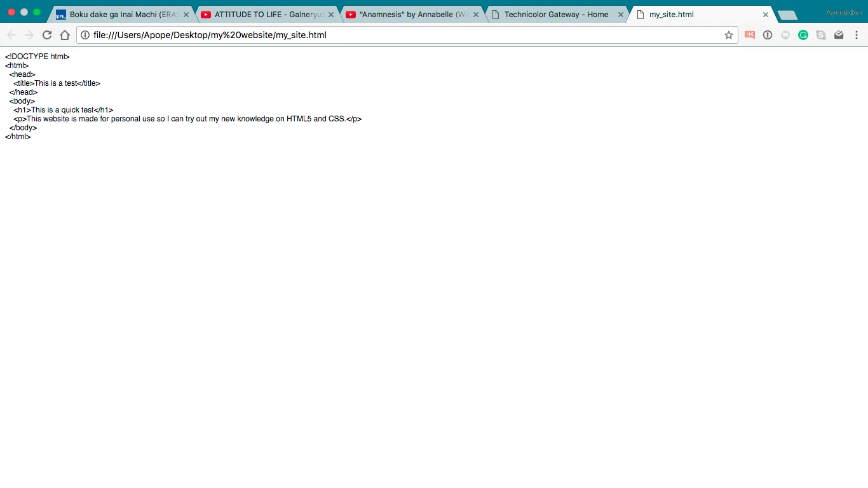Switch to Anamnesis by Annabelle tab
The width and height of the screenshot is (868, 488).
coord(412,14)
